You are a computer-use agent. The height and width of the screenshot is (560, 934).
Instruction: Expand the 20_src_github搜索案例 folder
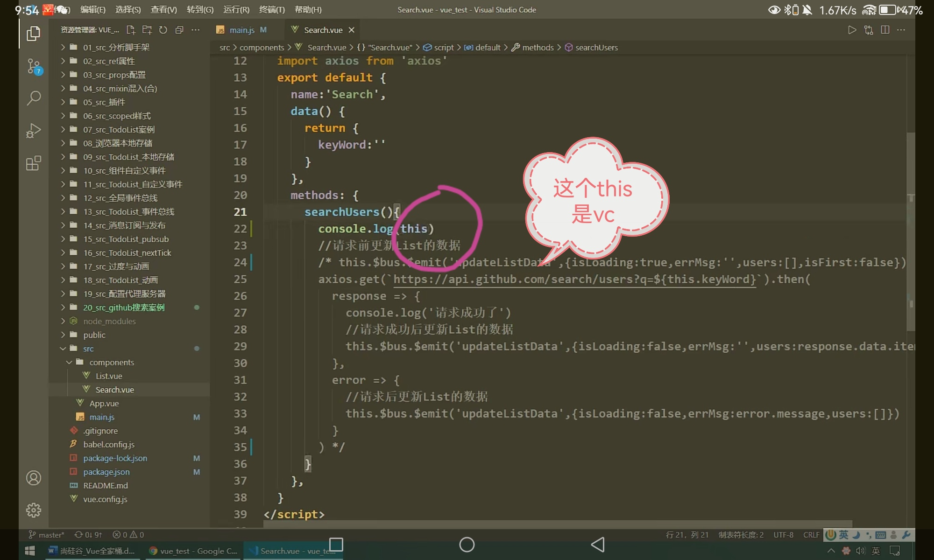click(x=124, y=308)
